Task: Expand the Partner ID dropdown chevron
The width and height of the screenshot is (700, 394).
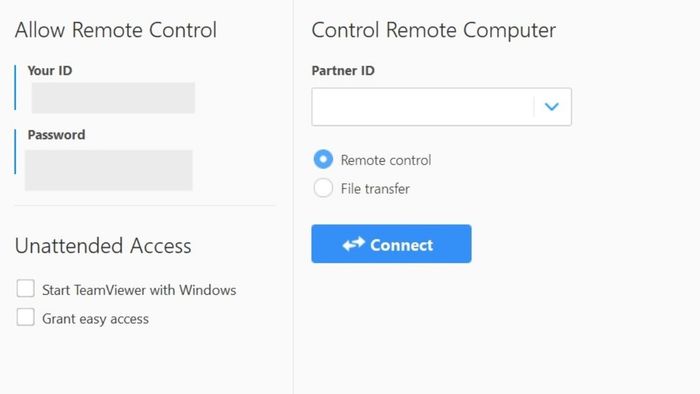Action: click(552, 107)
